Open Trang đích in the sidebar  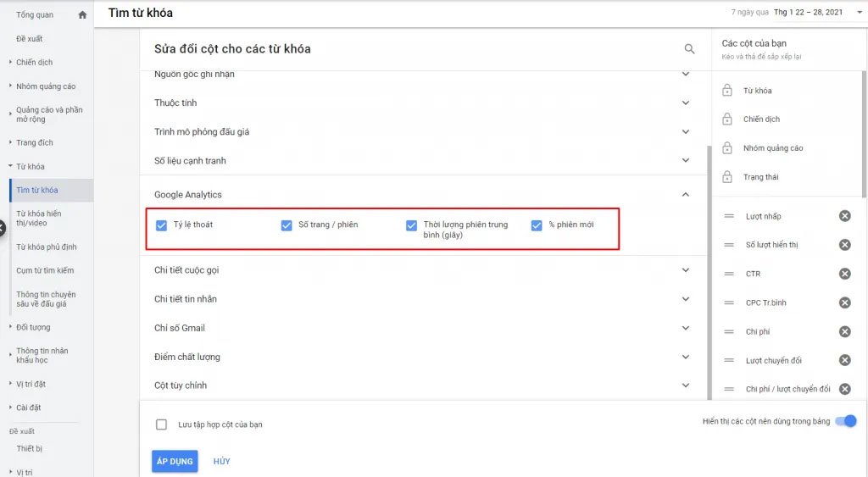pyautogui.click(x=34, y=143)
